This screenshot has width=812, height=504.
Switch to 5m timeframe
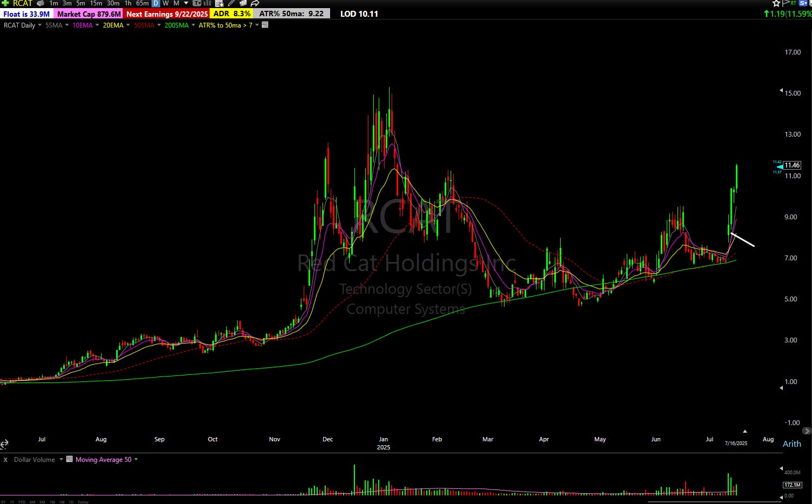[80, 3]
